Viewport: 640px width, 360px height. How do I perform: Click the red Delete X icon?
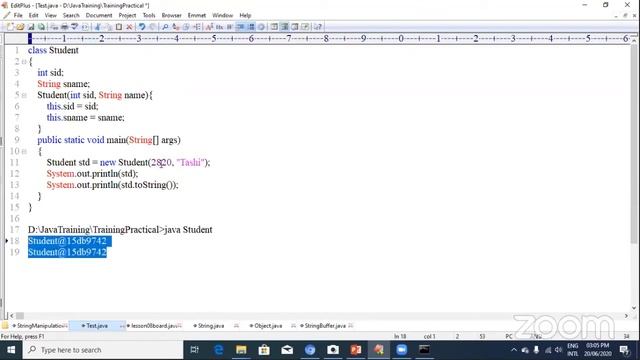pos(129,27)
